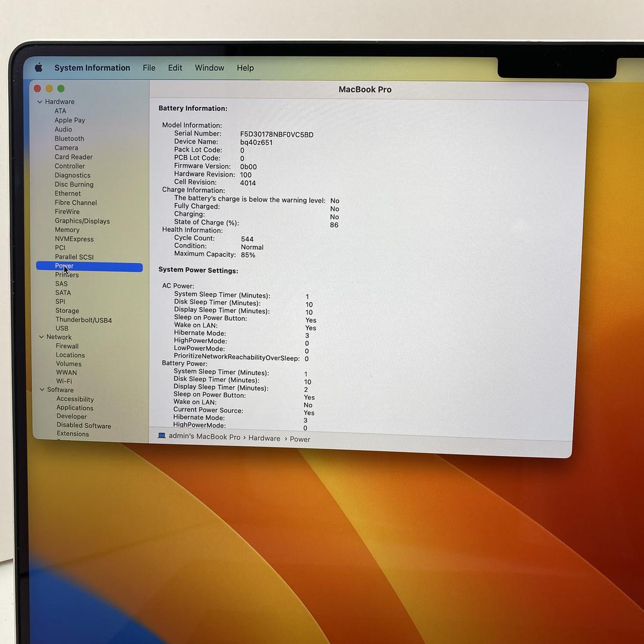Click the device name bq40z651
Image resolution: width=644 pixels, height=644 pixels.
[256, 143]
